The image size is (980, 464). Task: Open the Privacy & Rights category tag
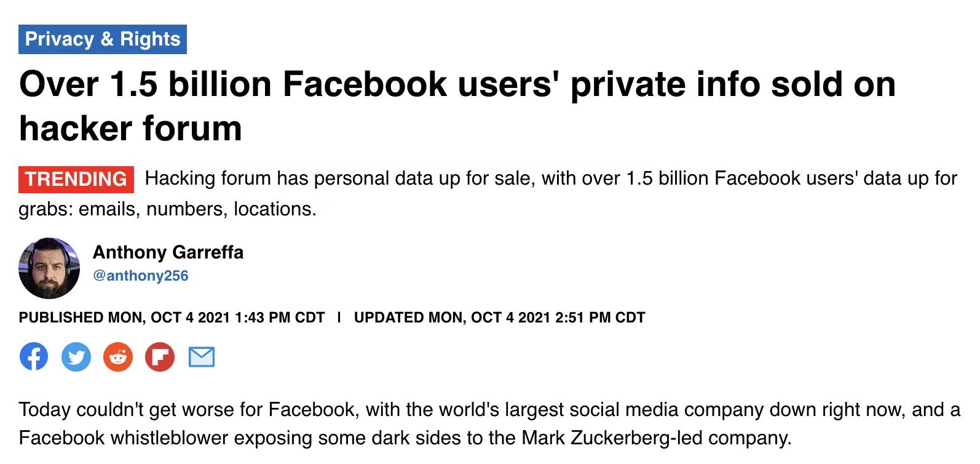point(103,39)
